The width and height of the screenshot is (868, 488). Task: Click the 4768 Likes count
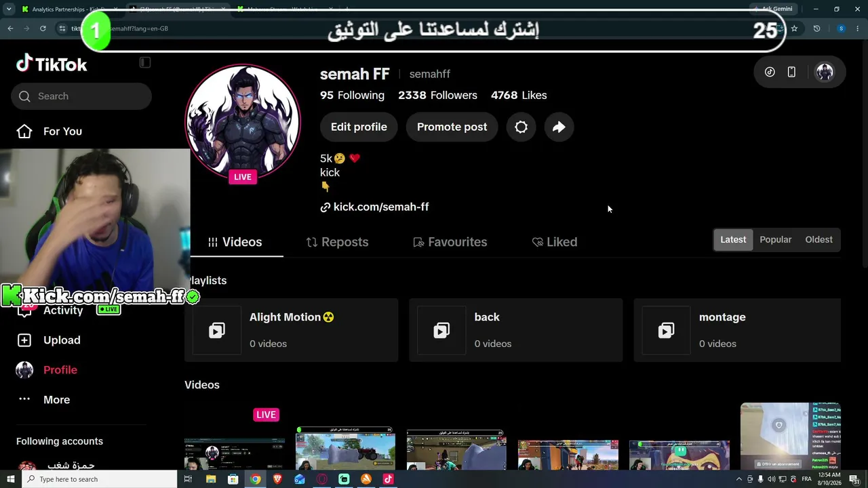pyautogui.click(x=519, y=96)
